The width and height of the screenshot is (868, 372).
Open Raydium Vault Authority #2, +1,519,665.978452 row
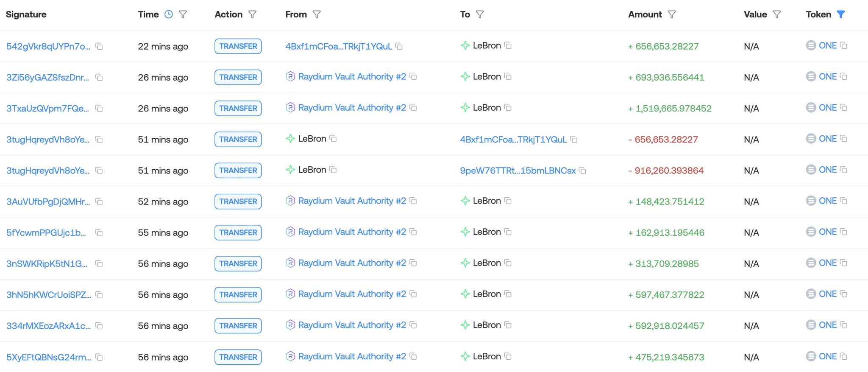(x=352, y=108)
